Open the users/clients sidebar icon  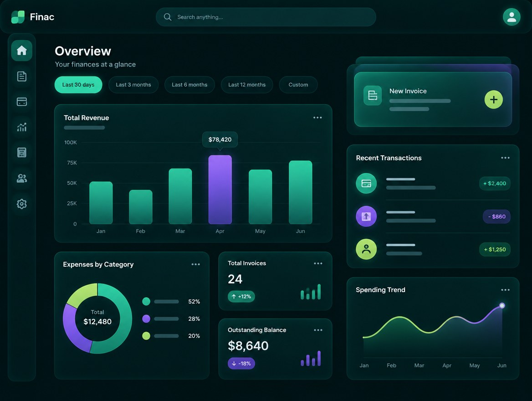point(22,178)
